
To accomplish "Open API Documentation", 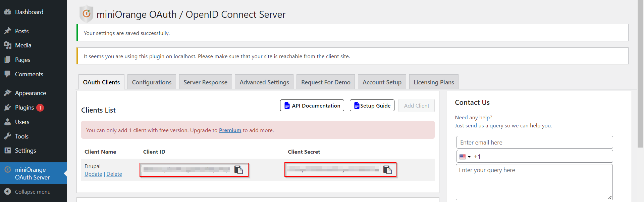I will (x=312, y=106).
